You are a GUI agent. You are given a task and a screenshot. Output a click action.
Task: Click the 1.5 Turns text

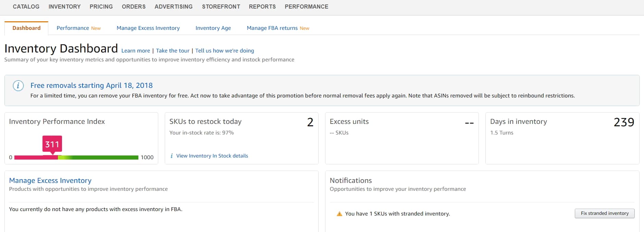click(x=501, y=133)
